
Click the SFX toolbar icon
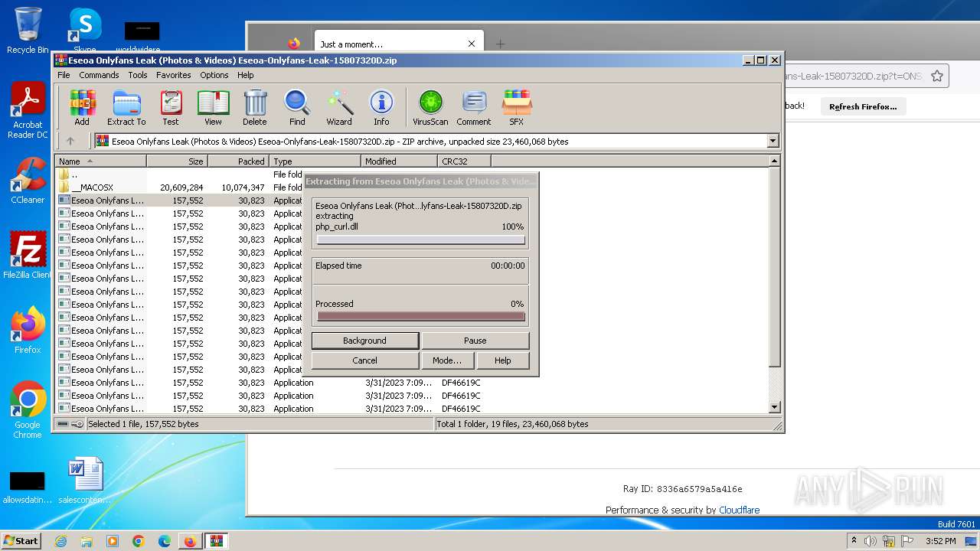tap(517, 107)
